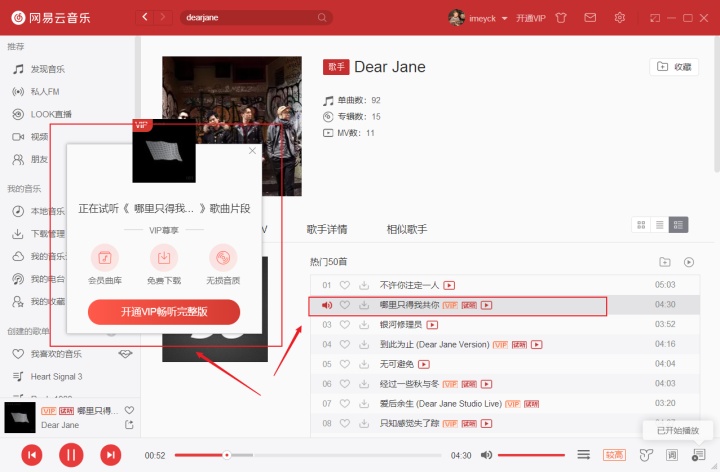Start heartbeat mode next to 我喜欢的音乐

pos(125,354)
